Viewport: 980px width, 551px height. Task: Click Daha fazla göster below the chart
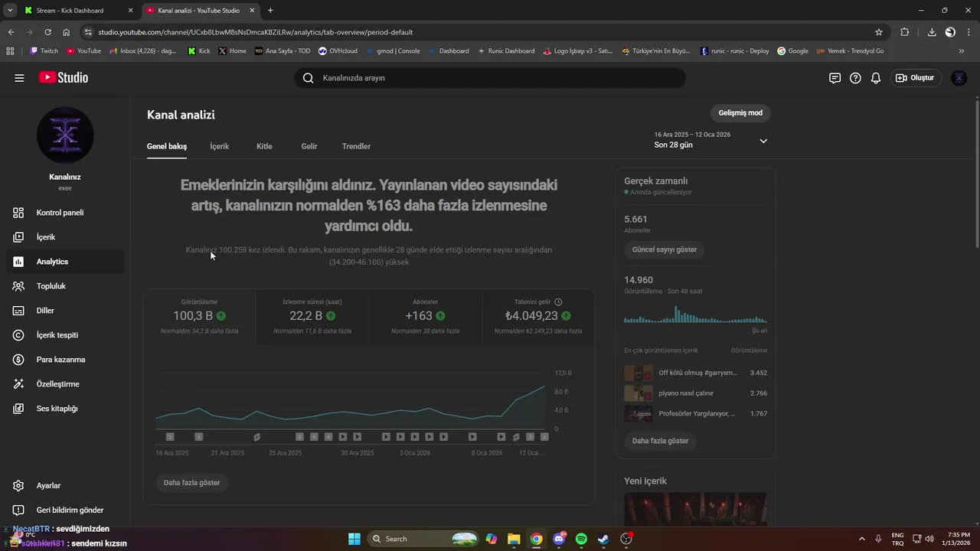(x=191, y=483)
